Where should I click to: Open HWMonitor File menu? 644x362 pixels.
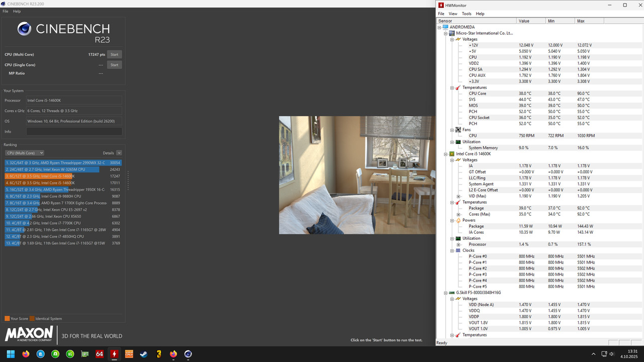[x=441, y=14]
